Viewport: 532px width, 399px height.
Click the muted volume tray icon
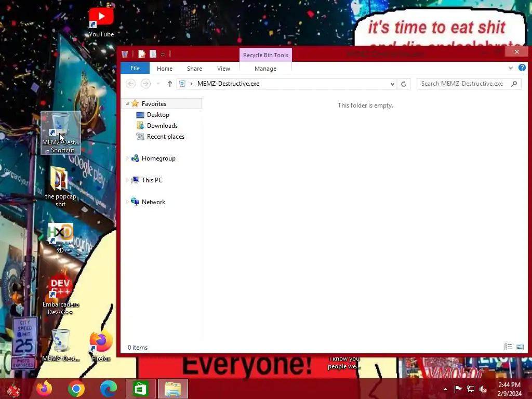pos(483,389)
